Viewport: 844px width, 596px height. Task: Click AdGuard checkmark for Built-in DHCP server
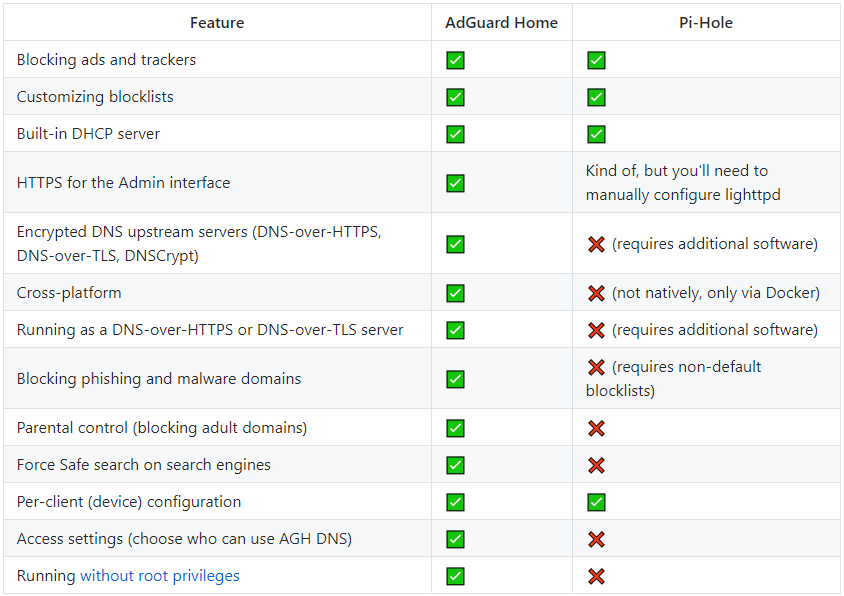point(455,134)
